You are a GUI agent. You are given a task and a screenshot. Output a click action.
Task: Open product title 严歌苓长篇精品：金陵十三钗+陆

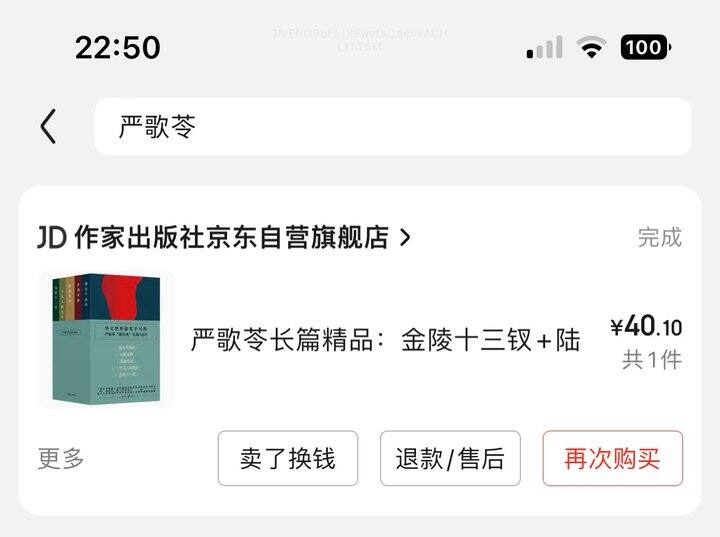click(385, 340)
